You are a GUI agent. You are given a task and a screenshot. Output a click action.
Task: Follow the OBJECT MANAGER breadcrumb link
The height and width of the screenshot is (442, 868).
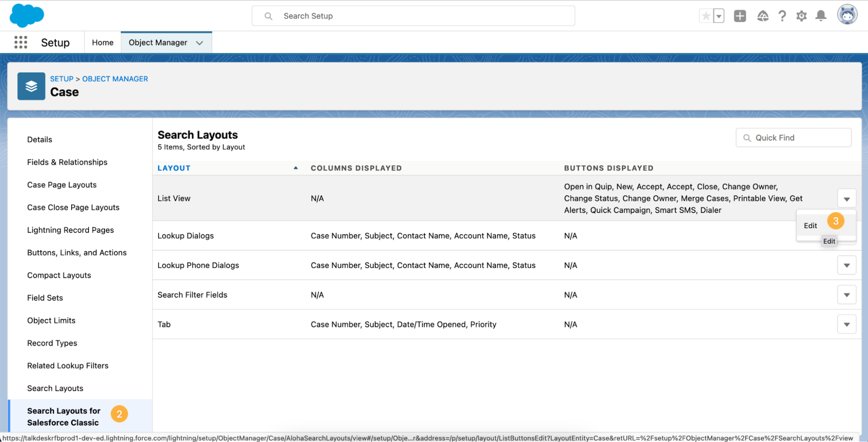(115, 79)
